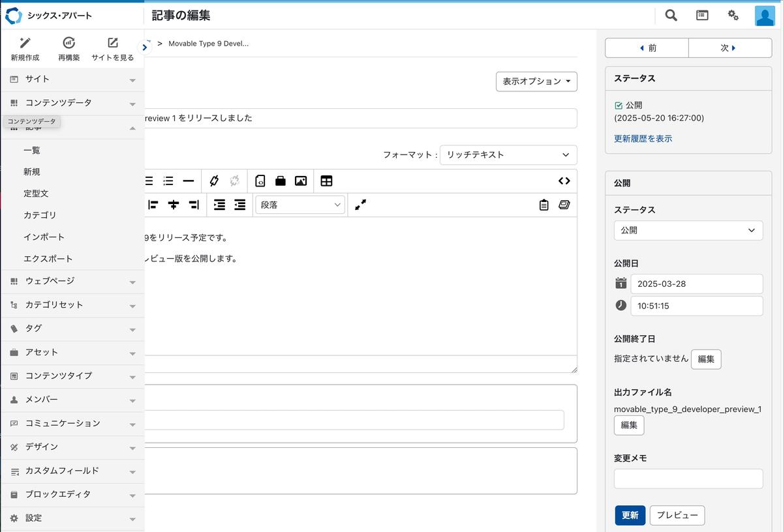Image resolution: width=783 pixels, height=532 pixels.
Task: Click the 再構築 (rebuild) icon
Action: [69, 43]
